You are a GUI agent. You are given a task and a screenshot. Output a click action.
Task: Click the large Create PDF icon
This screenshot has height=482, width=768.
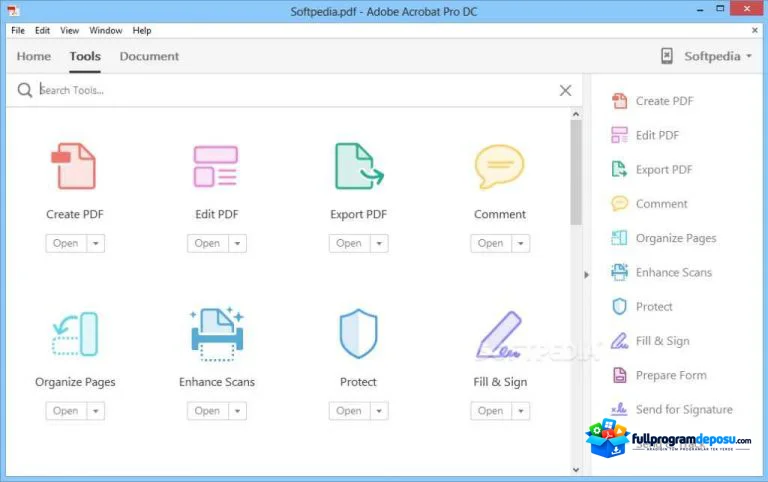(x=74, y=166)
